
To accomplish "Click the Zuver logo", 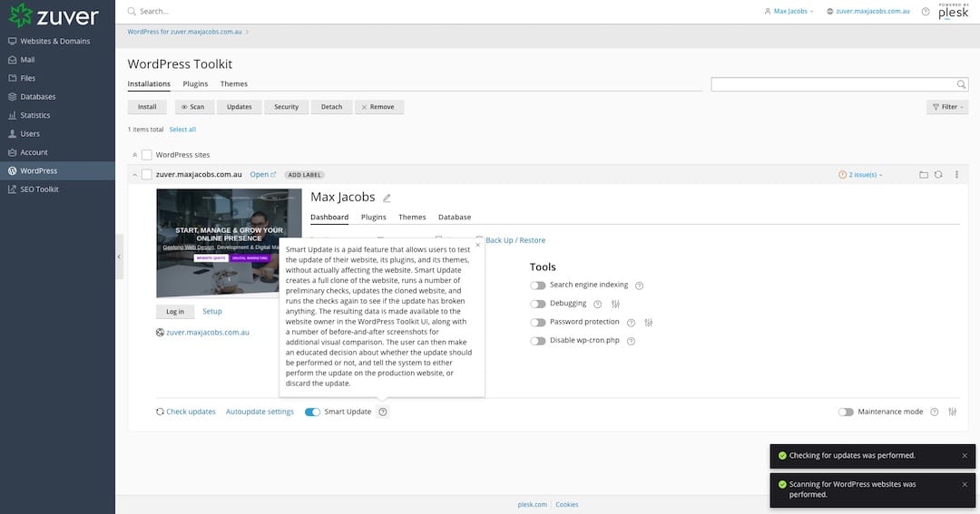I will pyautogui.click(x=54, y=15).
